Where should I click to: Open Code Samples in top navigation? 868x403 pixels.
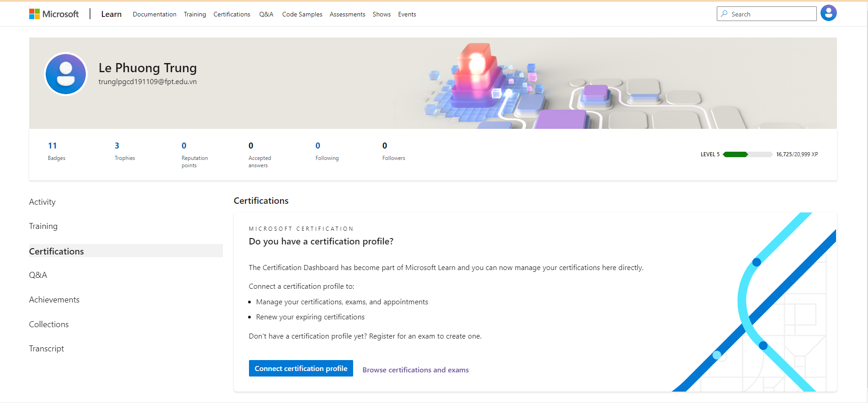point(302,14)
